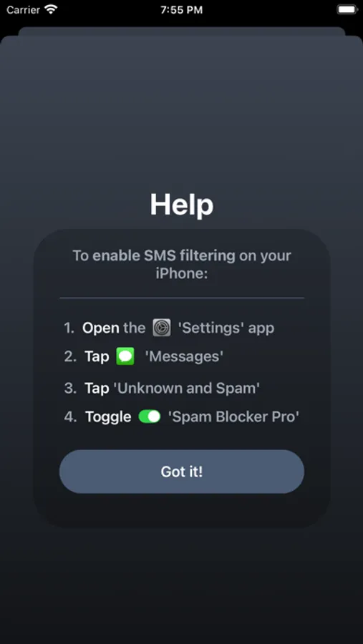The width and height of the screenshot is (363, 644).
Task: Tap the 'Spam Blocker Pro' label
Action: pos(233,417)
